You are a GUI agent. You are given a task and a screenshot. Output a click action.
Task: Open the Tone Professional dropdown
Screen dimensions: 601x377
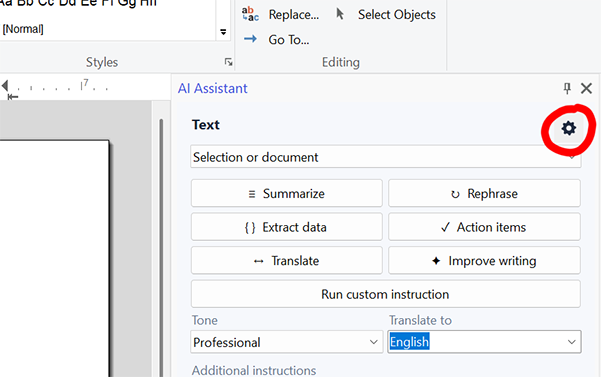[287, 342]
